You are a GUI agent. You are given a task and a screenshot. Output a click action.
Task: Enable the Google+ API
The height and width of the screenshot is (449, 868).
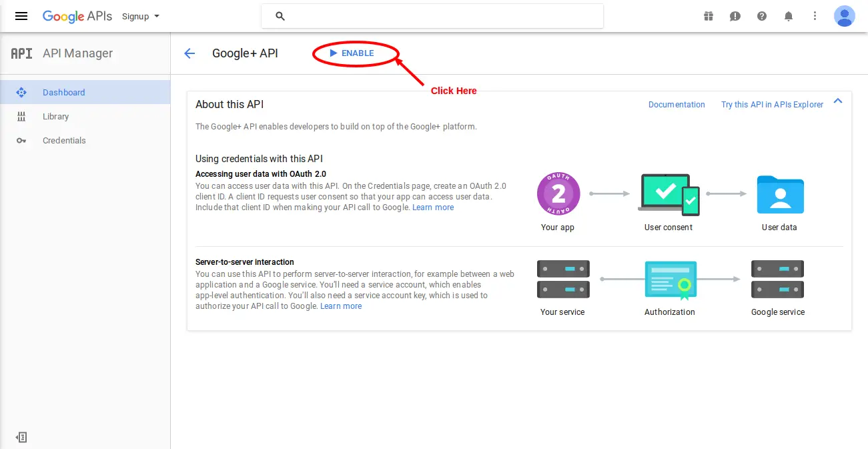(x=352, y=53)
